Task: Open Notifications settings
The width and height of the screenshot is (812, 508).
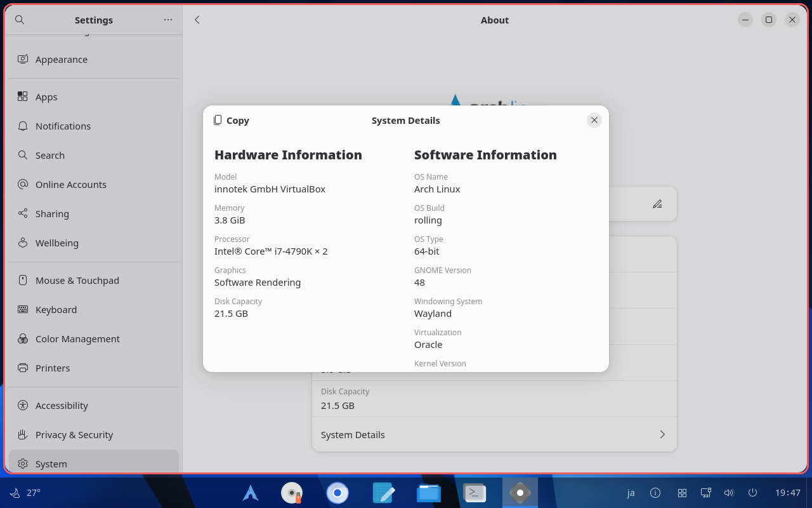Action: click(94, 126)
